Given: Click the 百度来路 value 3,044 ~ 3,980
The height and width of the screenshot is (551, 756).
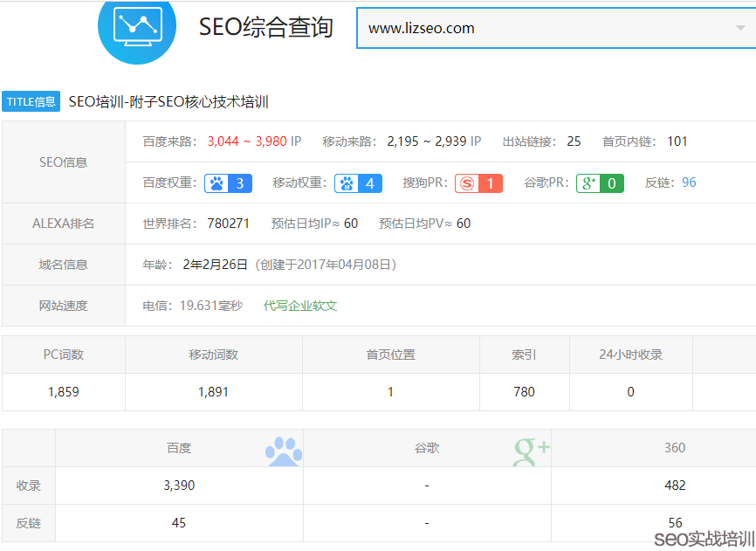Looking at the screenshot, I should point(247,141).
